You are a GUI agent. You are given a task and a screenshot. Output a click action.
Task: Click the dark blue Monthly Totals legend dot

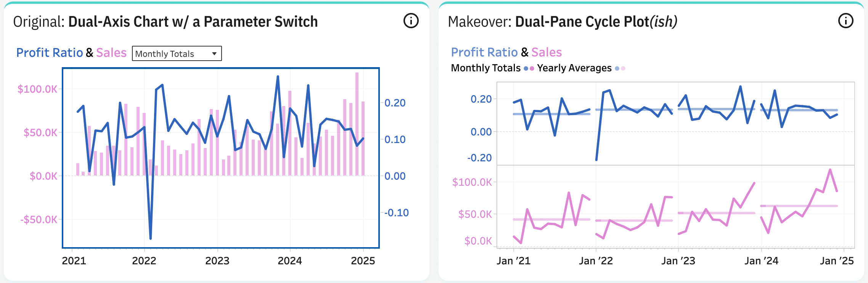(526, 69)
